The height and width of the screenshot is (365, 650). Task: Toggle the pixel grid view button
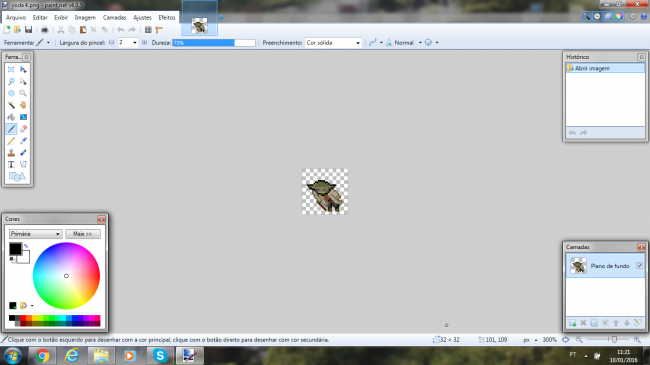148,29
